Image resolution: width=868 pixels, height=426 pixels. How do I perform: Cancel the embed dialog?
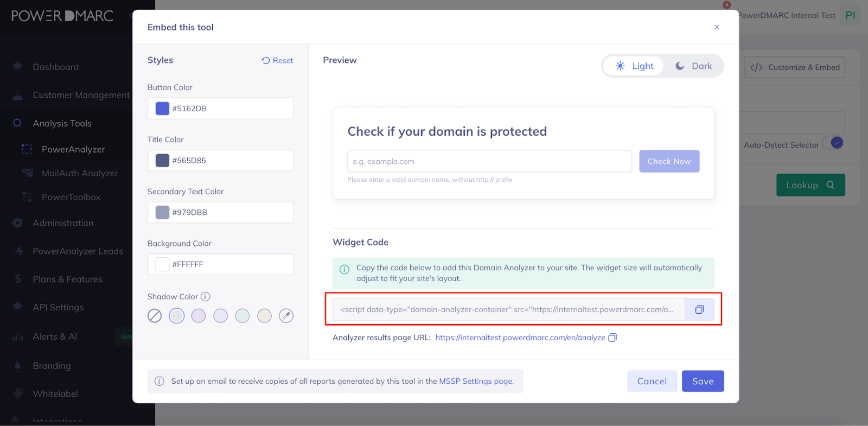(652, 381)
